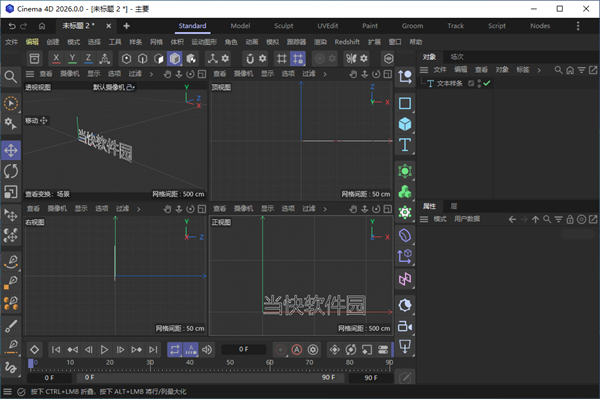Toggle timeline sound playback
600x399 pixels.
pos(207,349)
